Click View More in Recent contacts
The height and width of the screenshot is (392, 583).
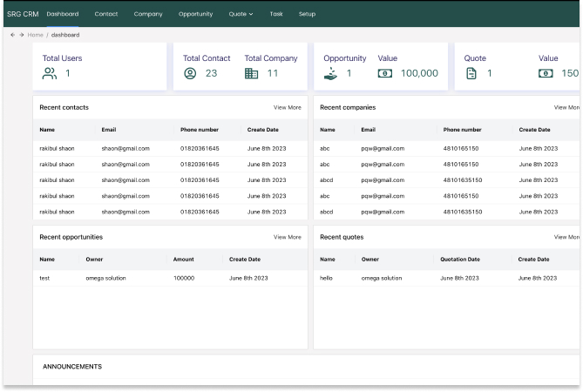pos(287,107)
